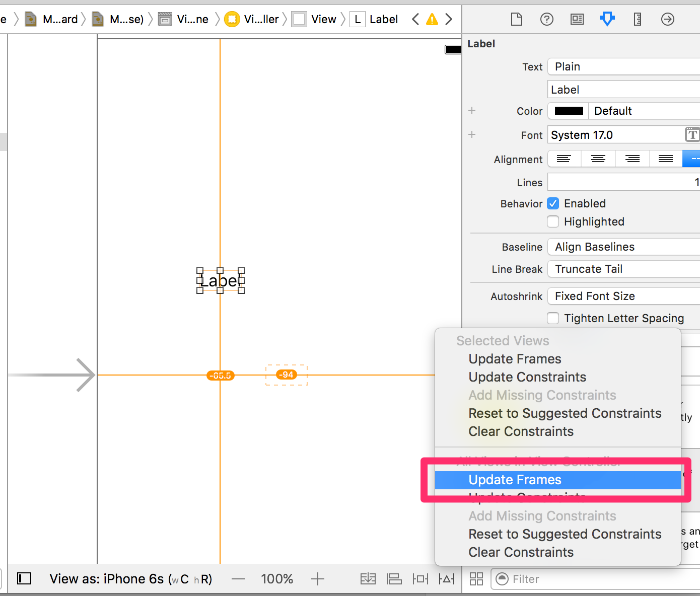The width and height of the screenshot is (700, 596).
Task: Open the Connections inspector arrow icon
Action: coord(667,19)
